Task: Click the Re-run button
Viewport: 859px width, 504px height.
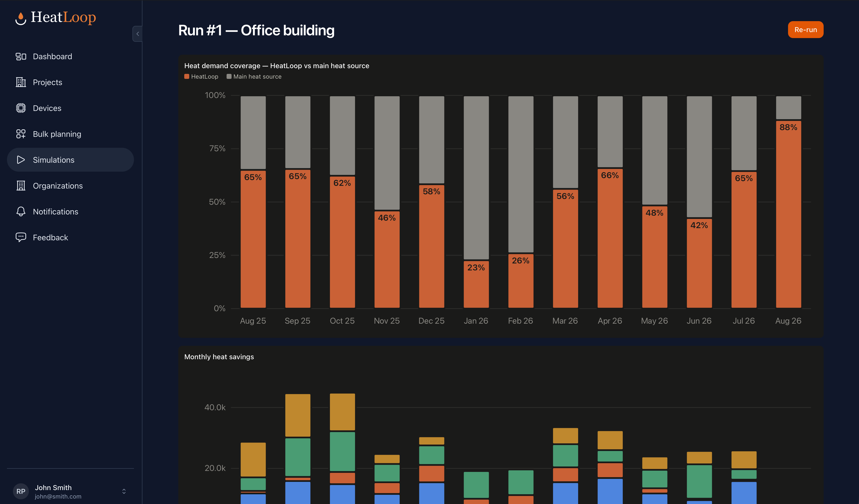Action: 805,30
